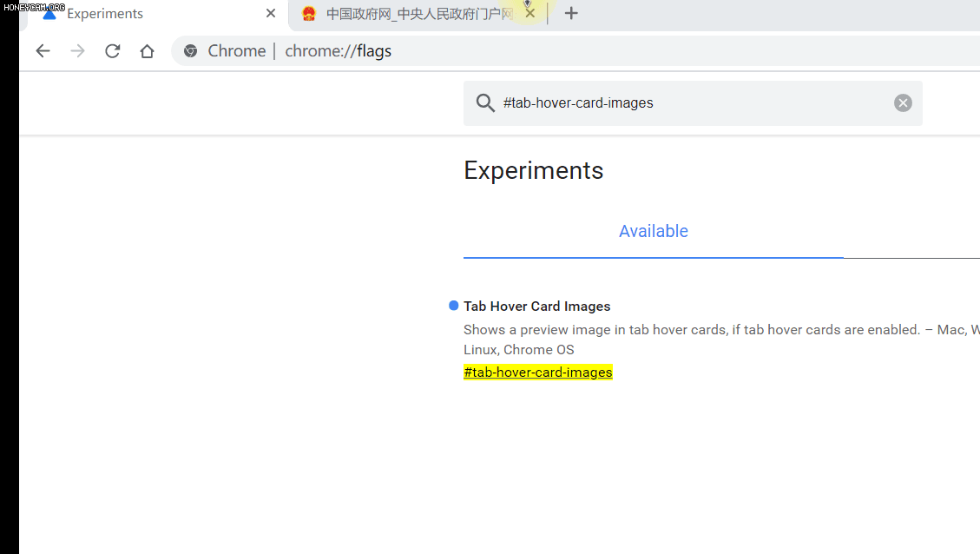Open a new tab with the plus icon

571,13
